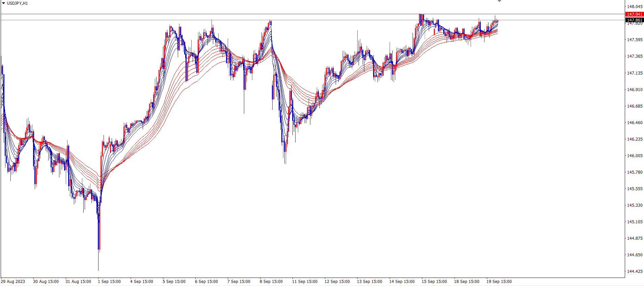Click the 31 Aug 15:00 time label
644x286 pixels.
coord(78,282)
